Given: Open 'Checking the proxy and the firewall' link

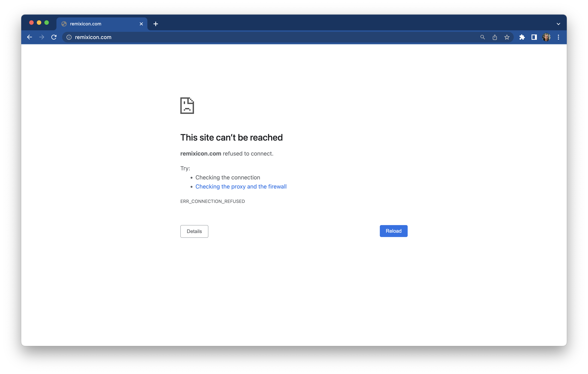Looking at the screenshot, I should tap(241, 186).
